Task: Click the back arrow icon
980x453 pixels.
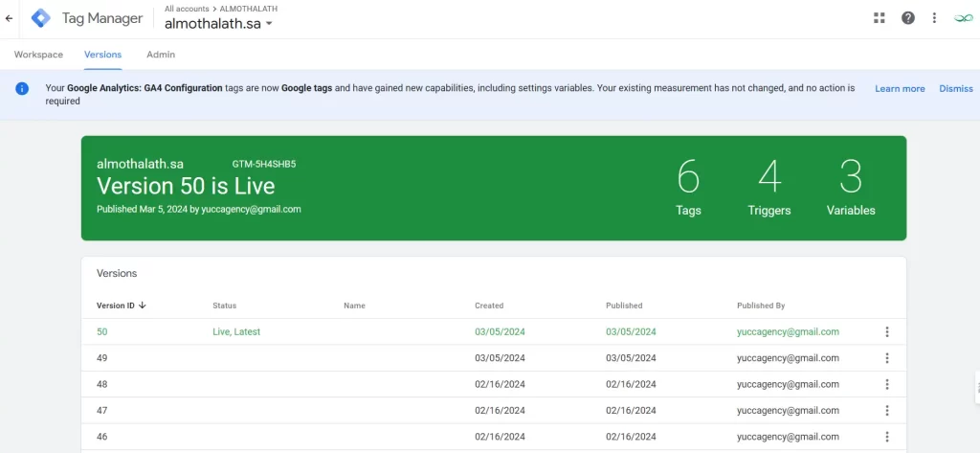Action: (x=10, y=18)
